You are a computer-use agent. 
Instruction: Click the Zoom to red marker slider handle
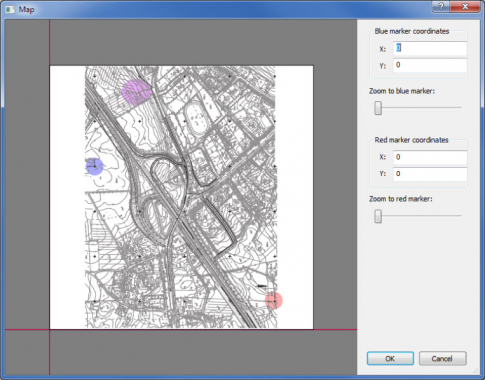click(378, 216)
